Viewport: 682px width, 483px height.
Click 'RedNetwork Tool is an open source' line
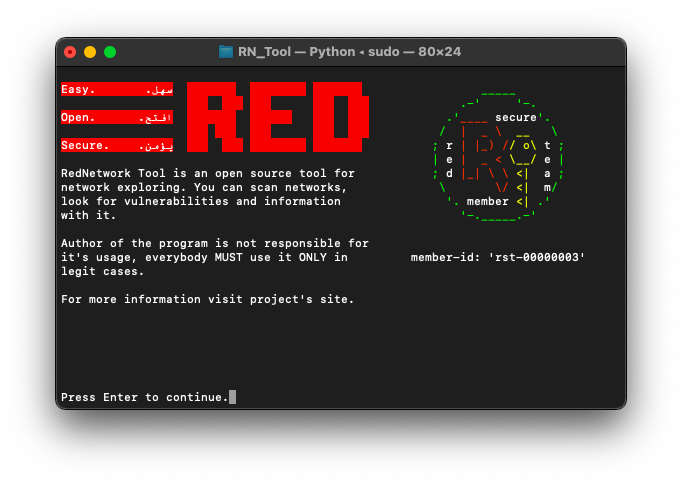coord(208,173)
